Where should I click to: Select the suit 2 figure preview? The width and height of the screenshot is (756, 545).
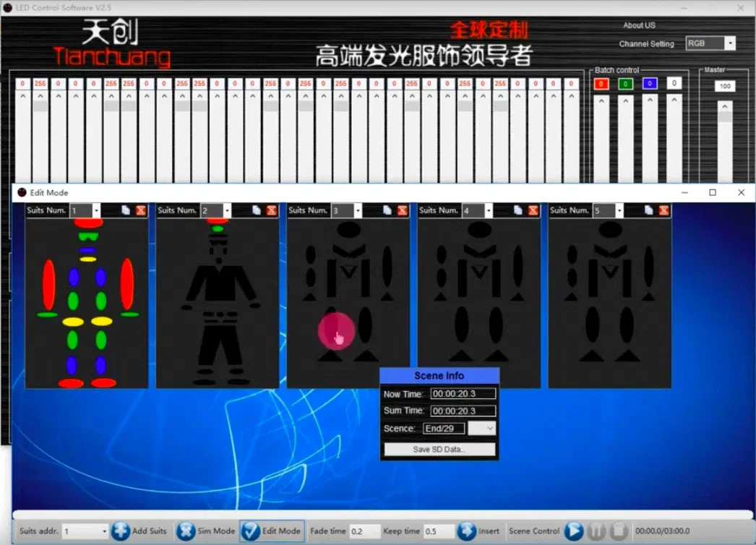point(218,303)
